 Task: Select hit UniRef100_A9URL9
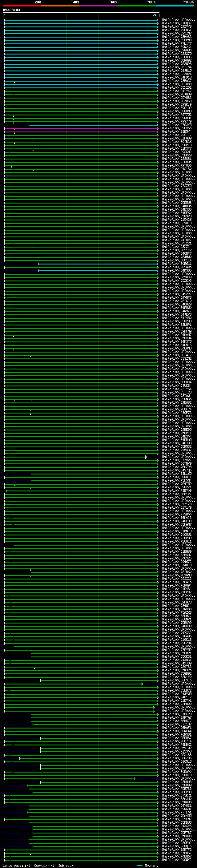pos(176,145)
